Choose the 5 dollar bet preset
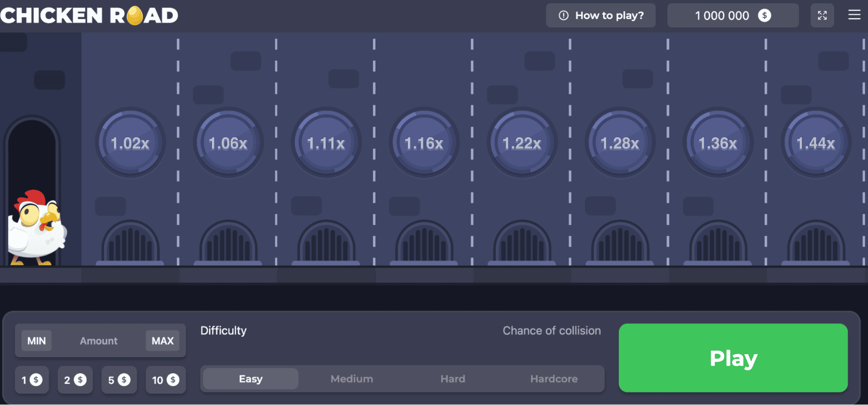Viewport: 868px width, 405px height. [x=119, y=380]
